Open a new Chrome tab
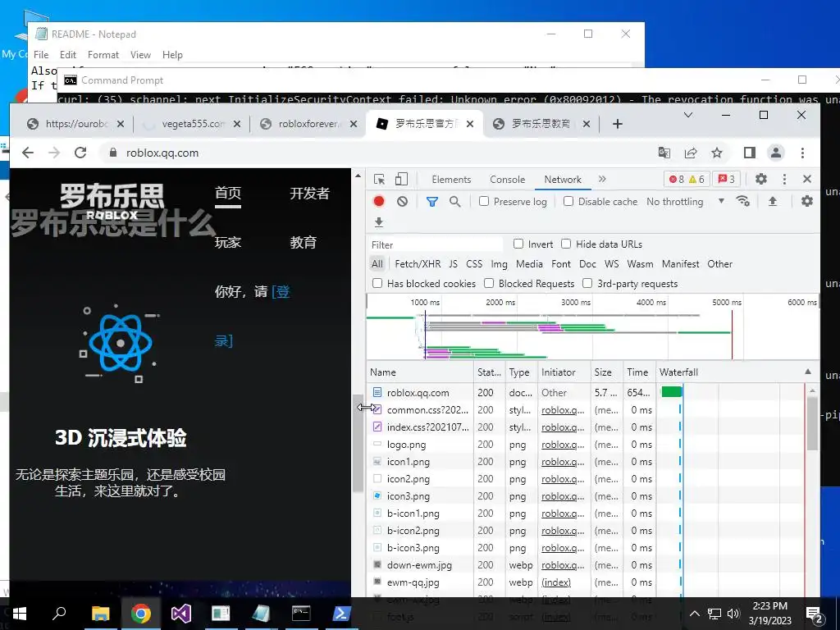 pos(617,124)
